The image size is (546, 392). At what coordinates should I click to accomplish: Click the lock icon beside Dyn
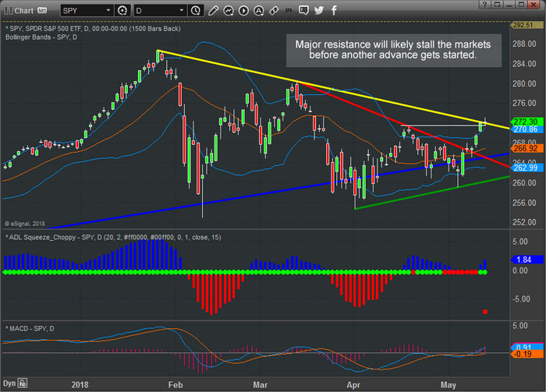23,383
